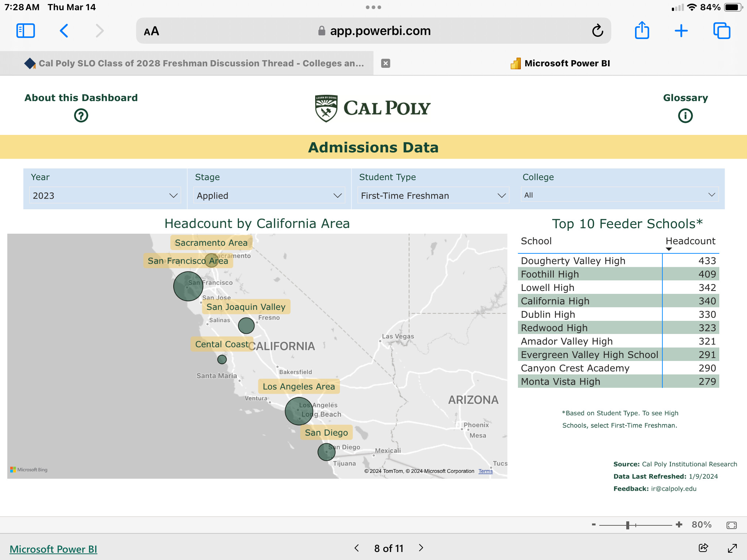Viewport: 747px width, 560px height.
Task: Tap the Safari sidebar toggle icon
Action: pos(26,31)
